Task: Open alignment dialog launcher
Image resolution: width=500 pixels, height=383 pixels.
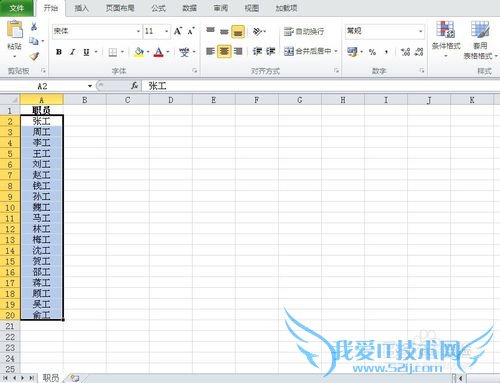Action: [x=337, y=71]
